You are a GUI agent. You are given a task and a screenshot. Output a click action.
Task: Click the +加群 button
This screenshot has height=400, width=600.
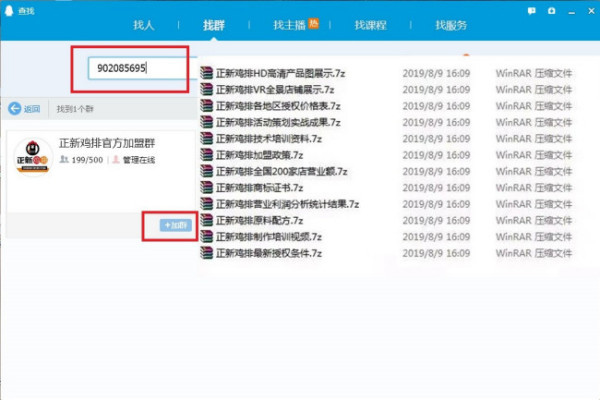click(x=176, y=225)
